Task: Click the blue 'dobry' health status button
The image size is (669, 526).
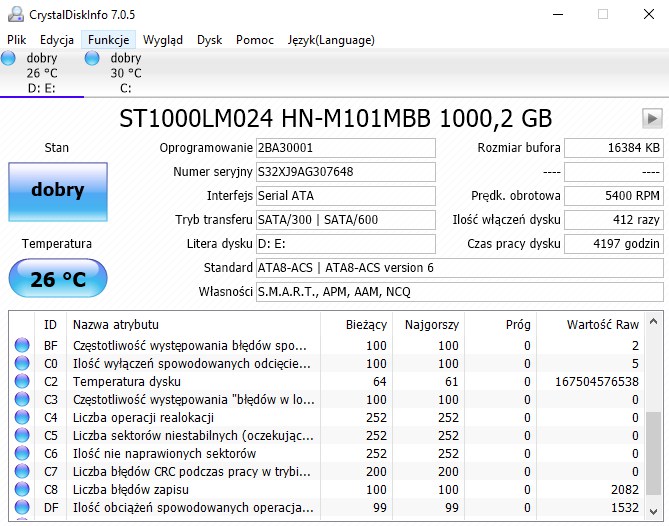Action: [58, 192]
